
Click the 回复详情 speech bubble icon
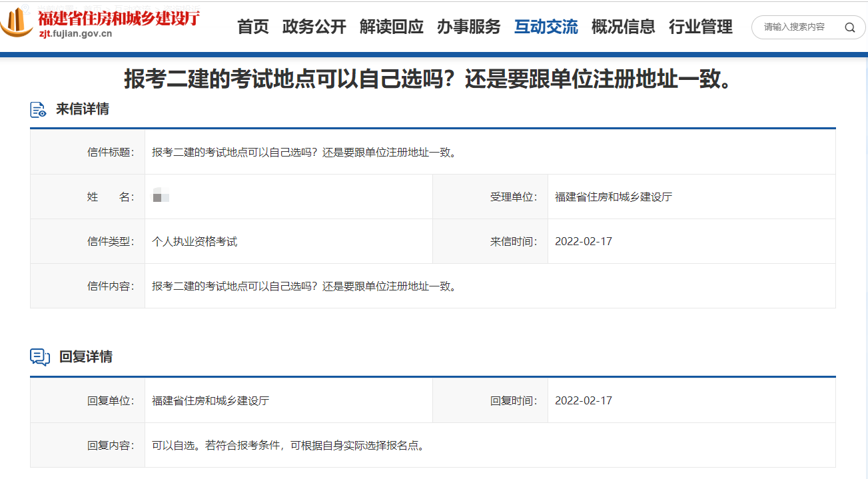(39, 356)
